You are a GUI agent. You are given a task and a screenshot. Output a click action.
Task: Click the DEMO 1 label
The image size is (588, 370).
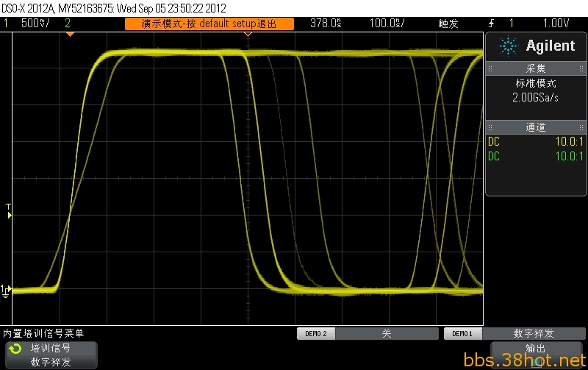(462, 334)
